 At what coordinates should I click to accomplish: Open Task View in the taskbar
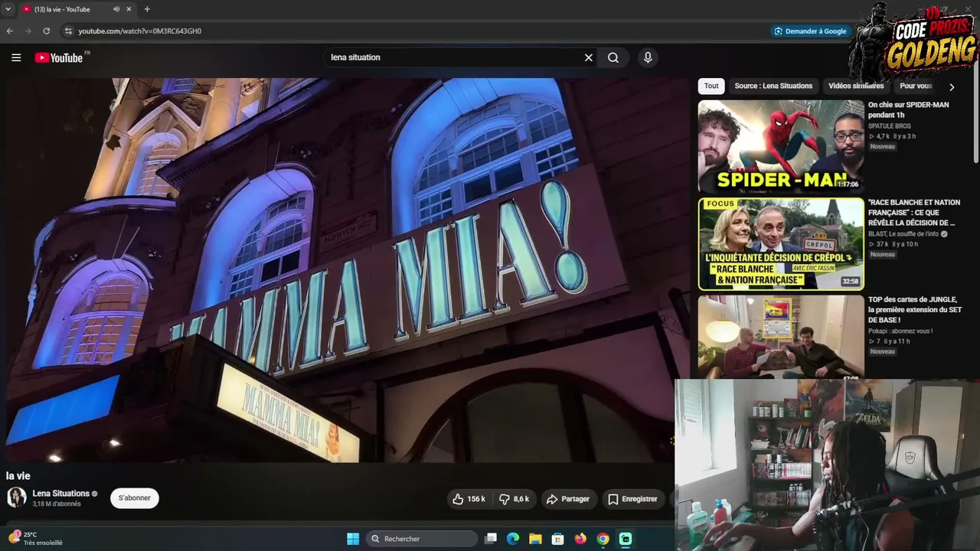[x=491, y=539]
